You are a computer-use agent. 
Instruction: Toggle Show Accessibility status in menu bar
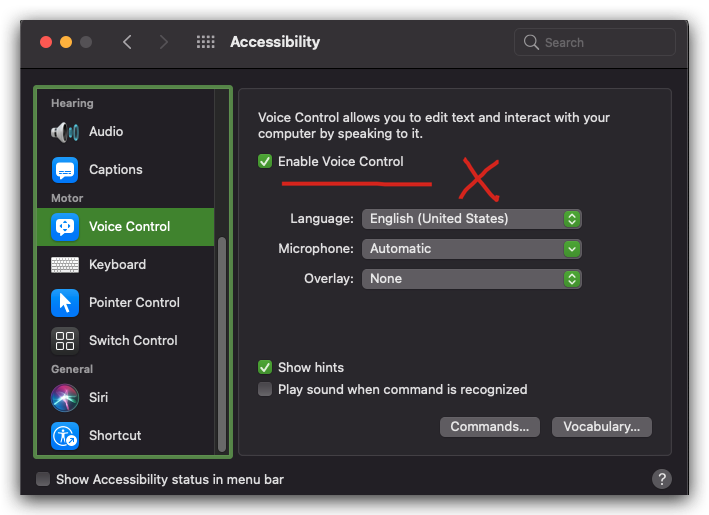click(43, 479)
